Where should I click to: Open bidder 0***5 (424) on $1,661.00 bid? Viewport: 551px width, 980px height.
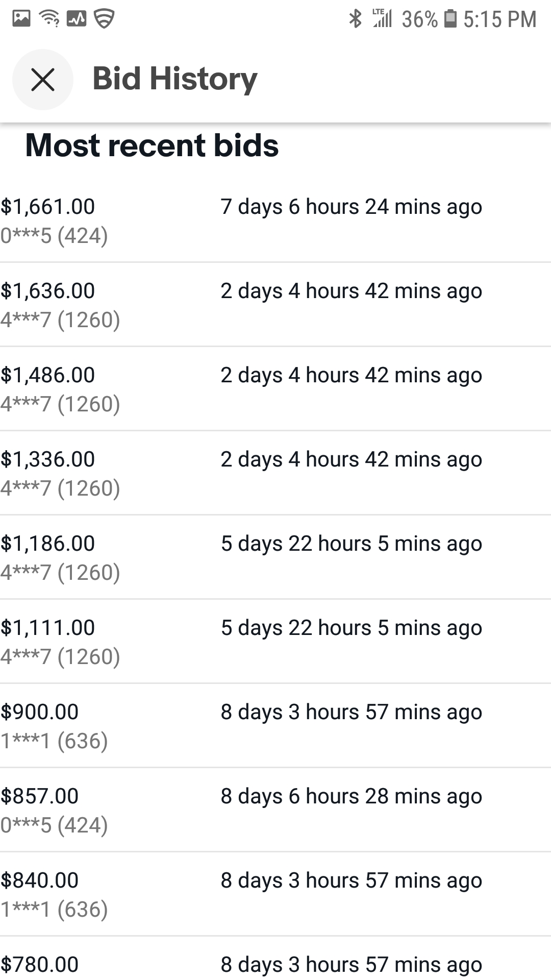[54, 236]
